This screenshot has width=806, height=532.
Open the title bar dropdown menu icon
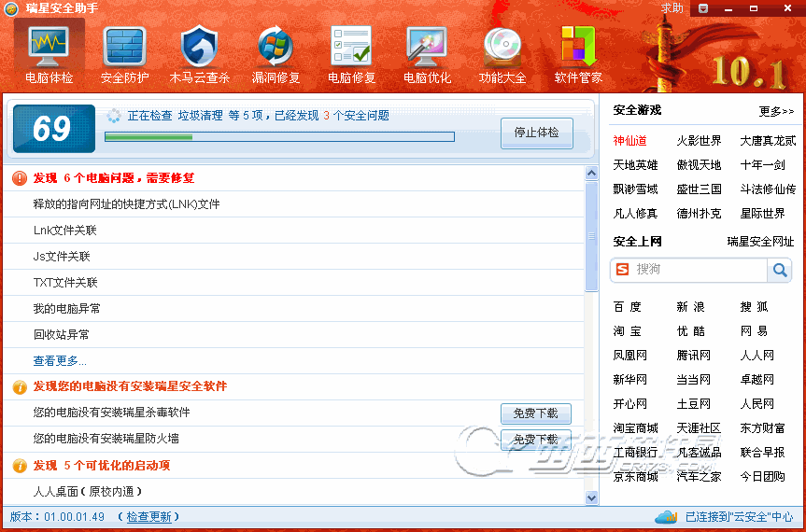click(x=703, y=8)
